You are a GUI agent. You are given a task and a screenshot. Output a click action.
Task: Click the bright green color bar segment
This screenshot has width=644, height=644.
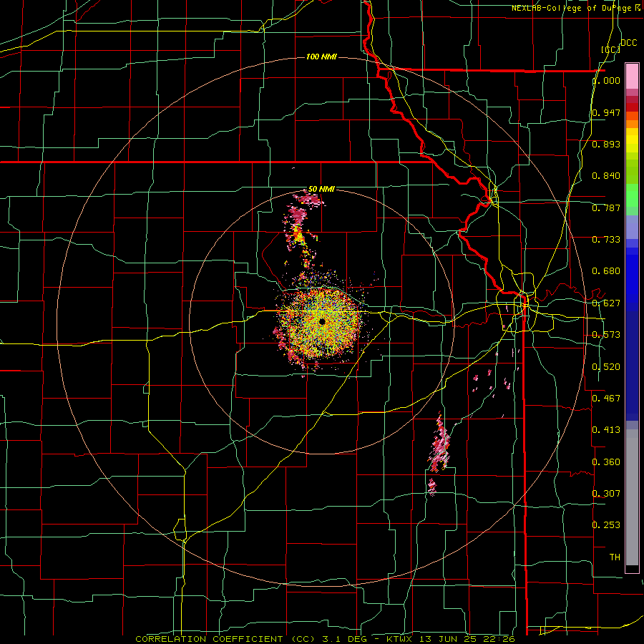click(x=632, y=195)
